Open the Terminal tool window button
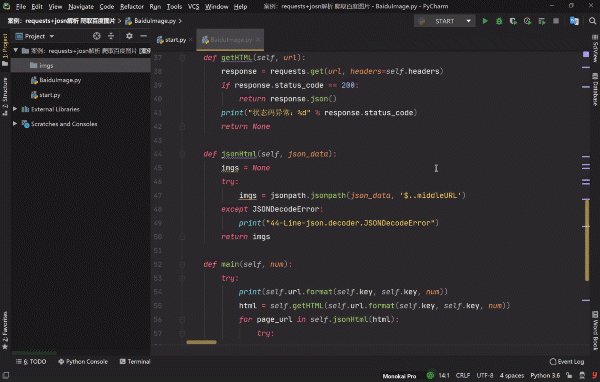 [135, 362]
